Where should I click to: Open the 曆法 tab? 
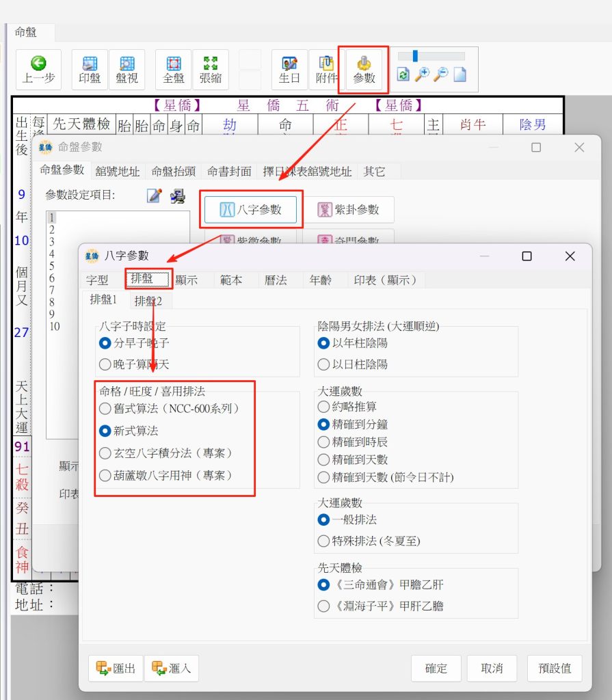pos(275,280)
